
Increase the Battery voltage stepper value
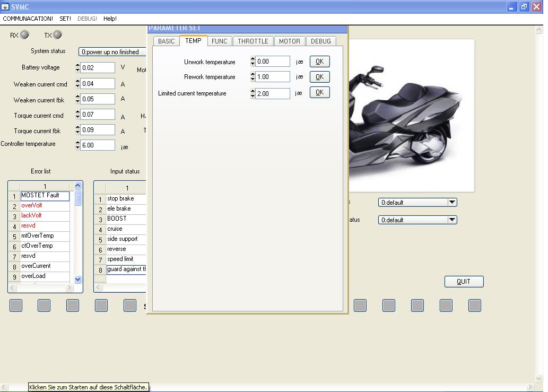78,65
